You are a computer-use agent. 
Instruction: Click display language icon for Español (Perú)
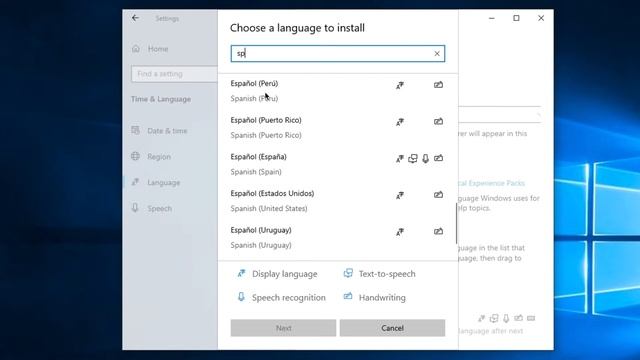pos(400,85)
